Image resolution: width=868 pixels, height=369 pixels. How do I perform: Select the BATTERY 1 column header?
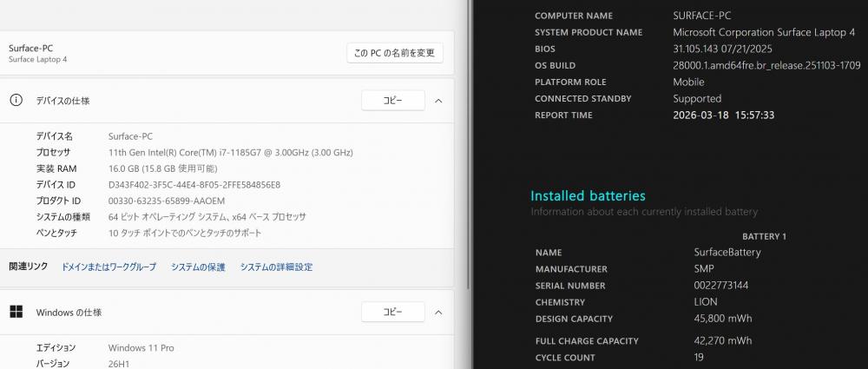pyautogui.click(x=764, y=236)
